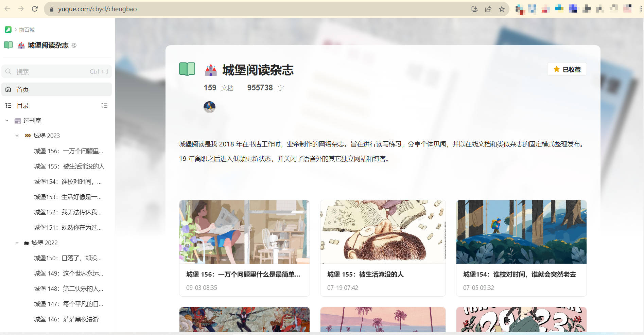
Task: Collapse the 城堡 2023 group
Action: pyautogui.click(x=17, y=136)
